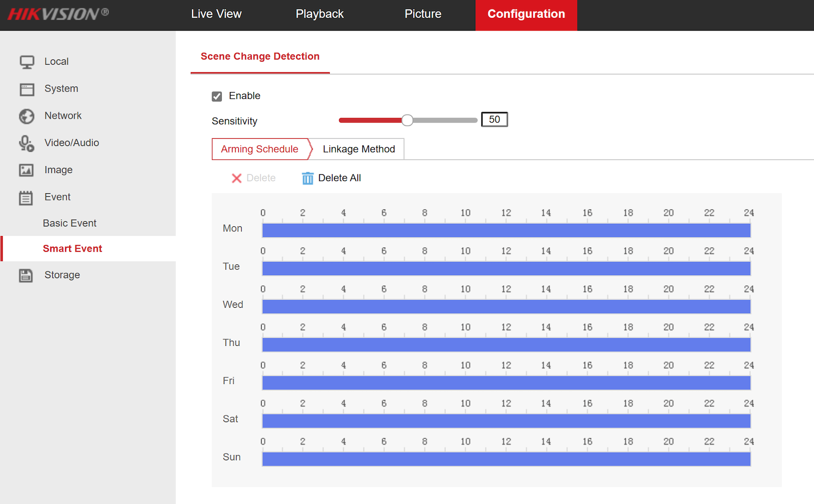Image resolution: width=814 pixels, height=504 pixels.
Task: Click the Storage floppy disk icon
Action: (x=26, y=276)
